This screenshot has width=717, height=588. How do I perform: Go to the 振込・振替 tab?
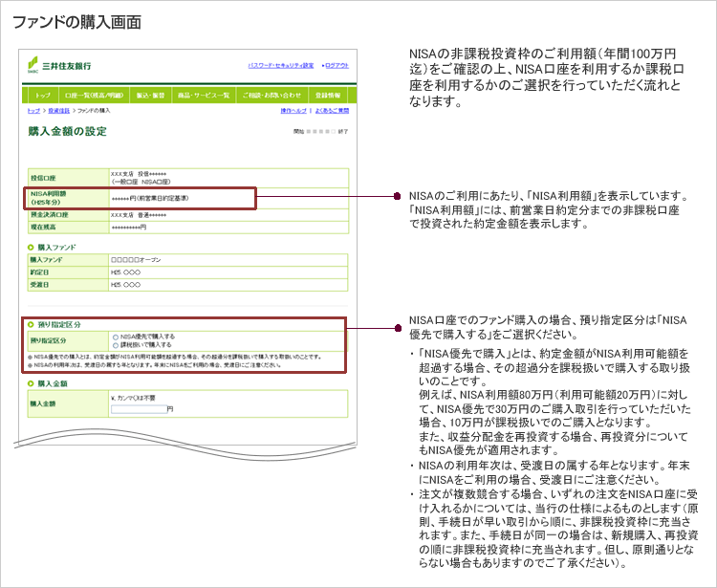pyautogui.click(x=151, y=97)
